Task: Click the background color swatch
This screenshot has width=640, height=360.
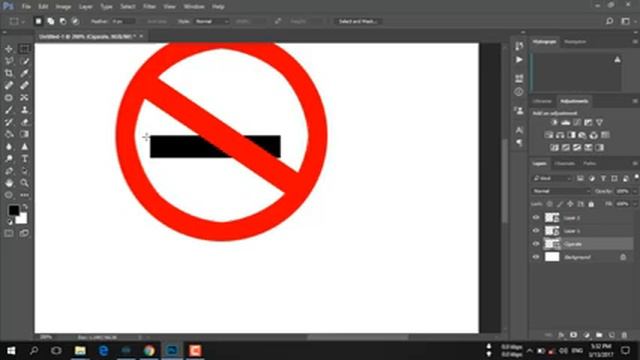Action: [x=22, y=219]
